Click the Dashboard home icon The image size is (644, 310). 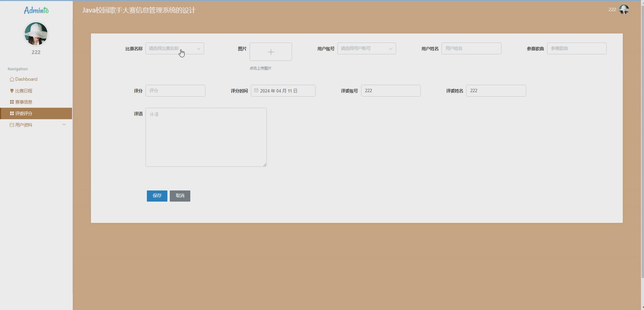point(12,79)
